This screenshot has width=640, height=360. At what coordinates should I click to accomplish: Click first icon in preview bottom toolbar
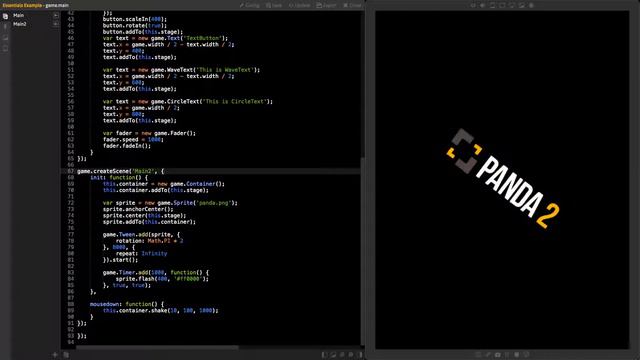pos(478,355)
